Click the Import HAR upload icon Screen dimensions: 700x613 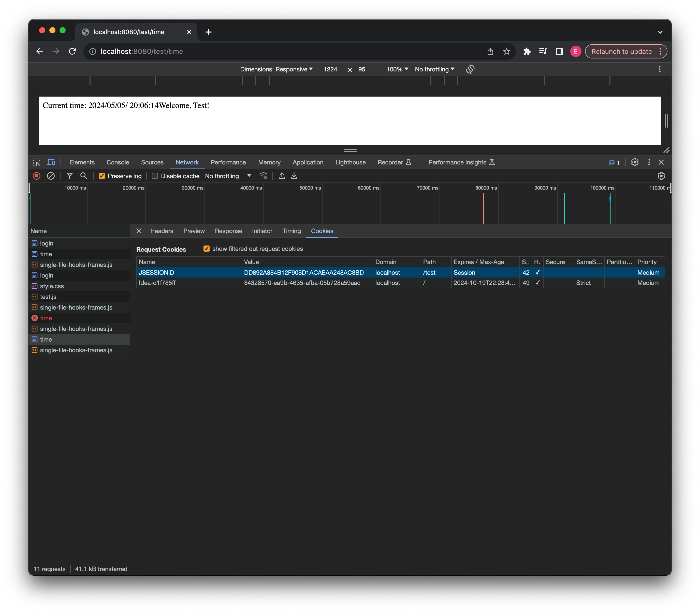pyautogui.click(x=282, y=176)
